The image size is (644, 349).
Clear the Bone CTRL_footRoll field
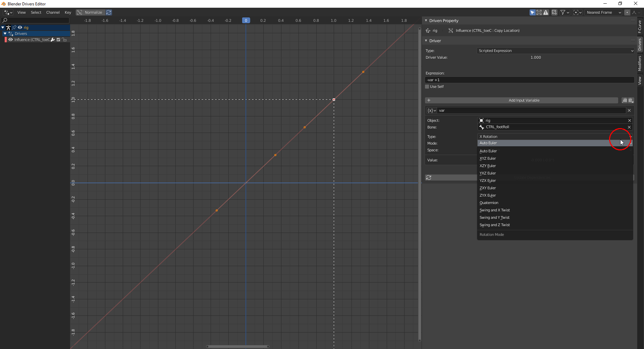pos(629,127)
